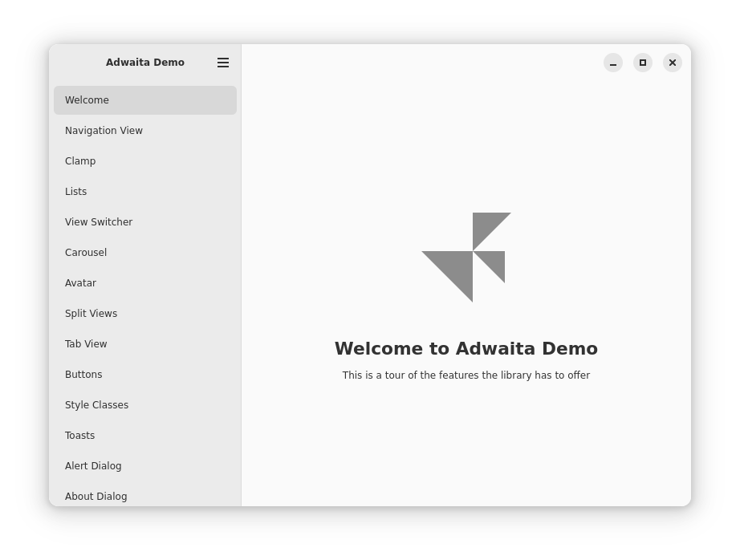Image resolution: width=740 pixels, height=560 pixels.
Task: Open the View Switcher demo
Action: pos(144,222)
